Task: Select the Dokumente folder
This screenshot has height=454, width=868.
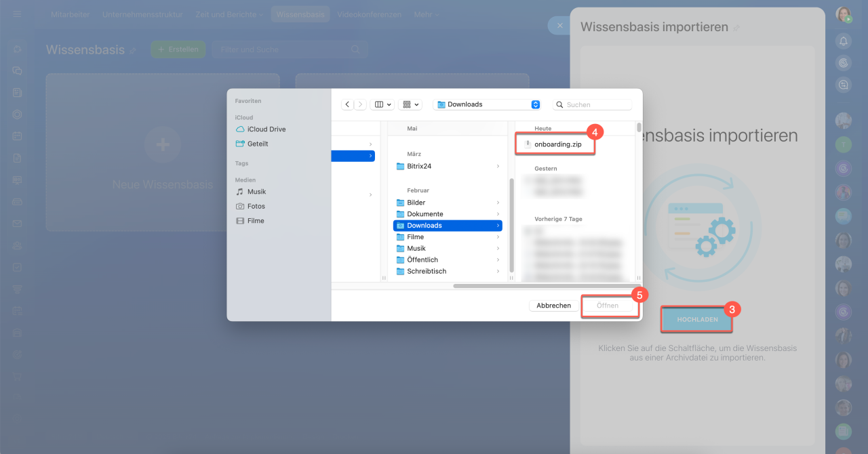Action: tap(448, 214)
